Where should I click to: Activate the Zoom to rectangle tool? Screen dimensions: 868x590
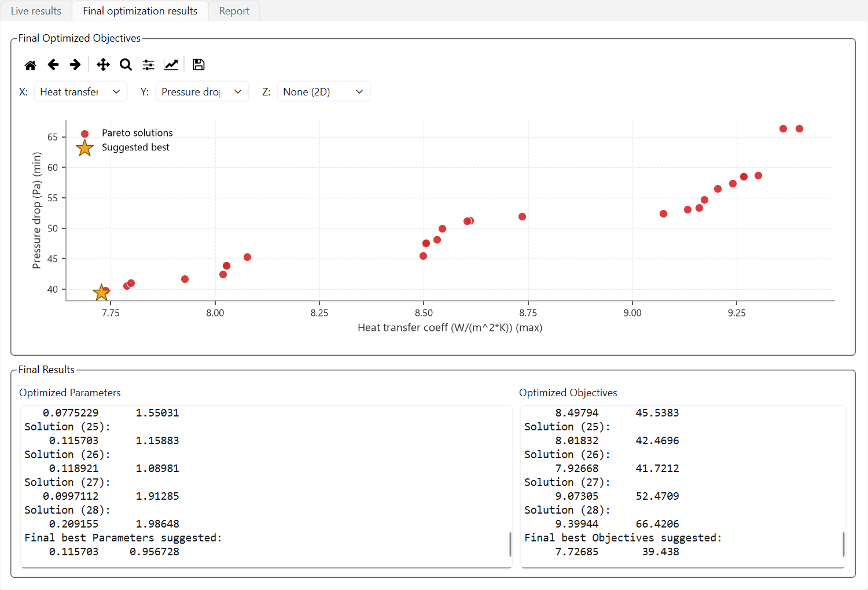(x=126, y=65)
